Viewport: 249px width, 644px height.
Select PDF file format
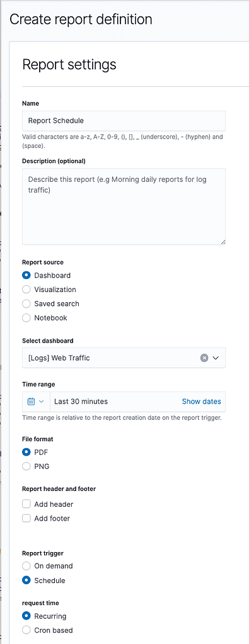click(x=26, y=452)
